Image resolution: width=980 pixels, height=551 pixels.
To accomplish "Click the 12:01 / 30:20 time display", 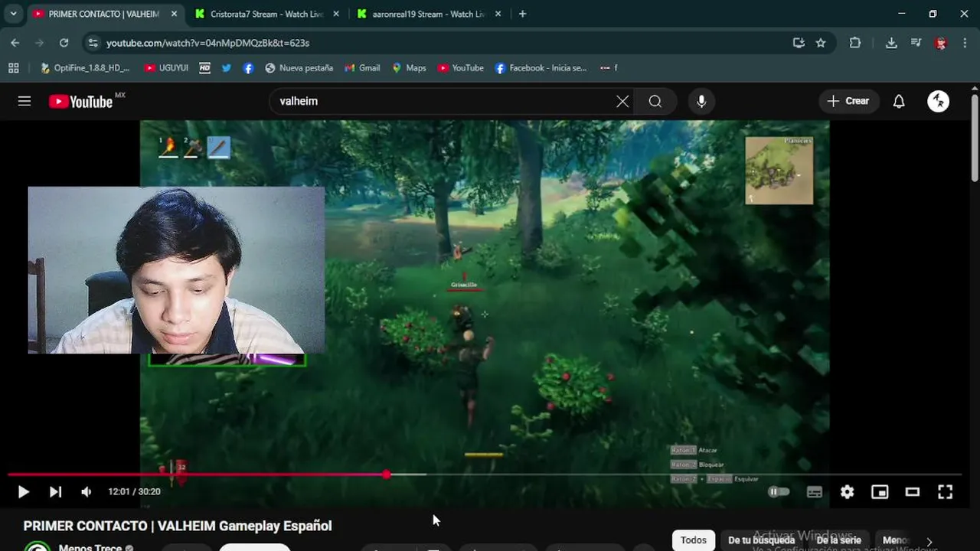I will (x=134, y=492).
